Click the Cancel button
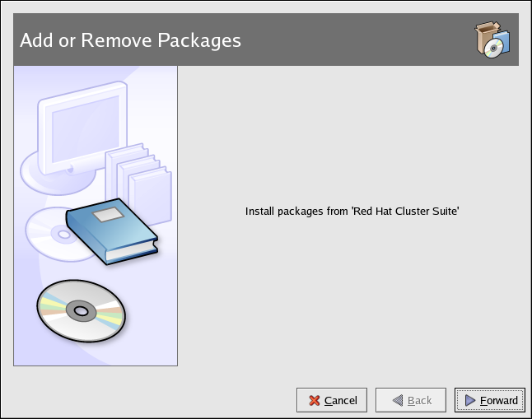 point(332,400)
